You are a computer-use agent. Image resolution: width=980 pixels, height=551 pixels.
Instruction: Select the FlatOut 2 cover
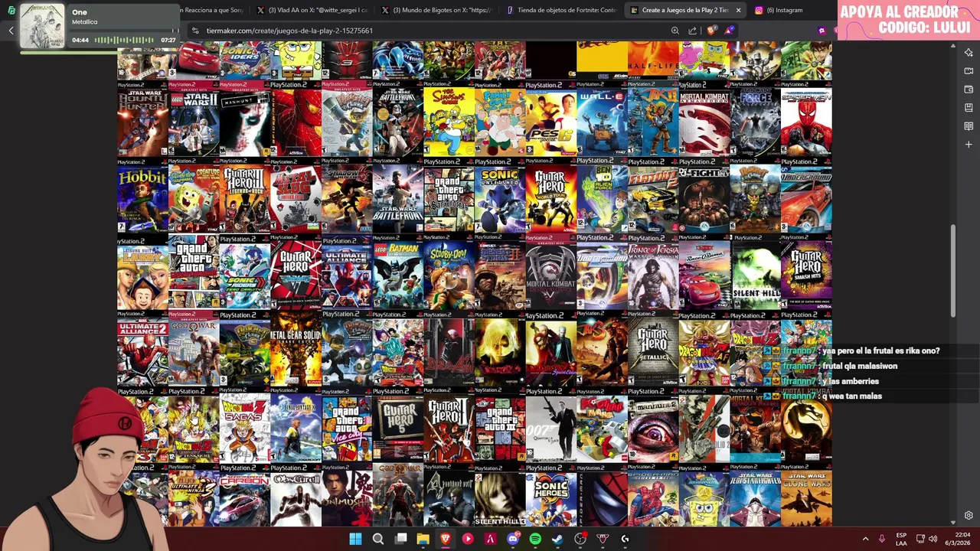click(x=653, y=196)
